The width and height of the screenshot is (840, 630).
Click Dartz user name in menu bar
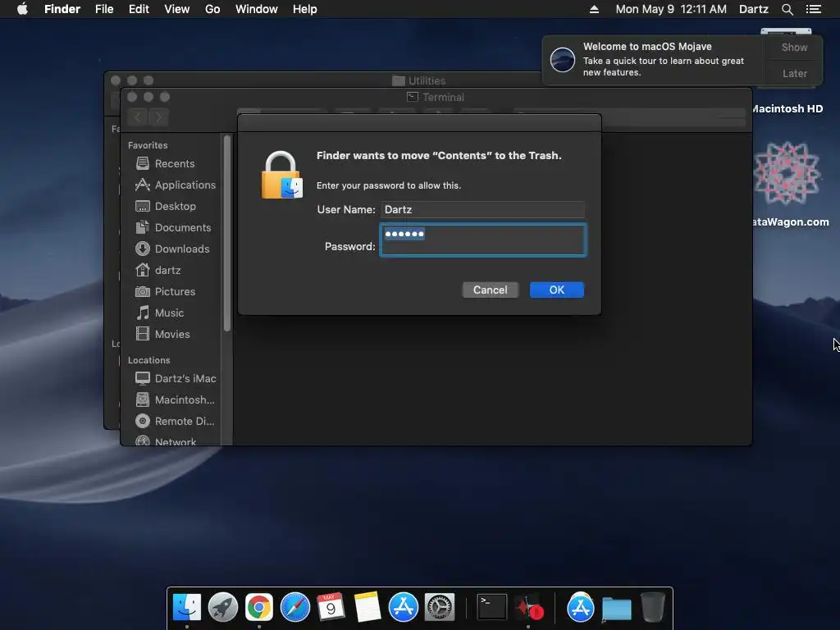click(x=753, y=9)
